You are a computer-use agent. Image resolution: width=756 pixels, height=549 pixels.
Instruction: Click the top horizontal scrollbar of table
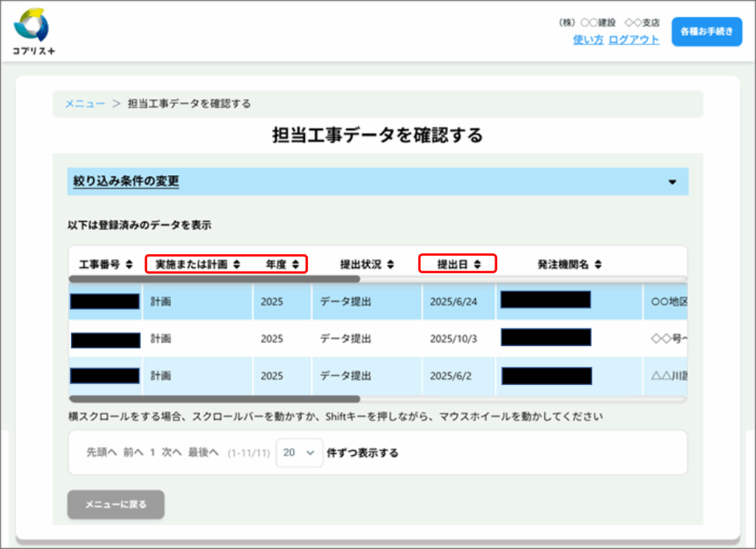[x=214, y=280]
